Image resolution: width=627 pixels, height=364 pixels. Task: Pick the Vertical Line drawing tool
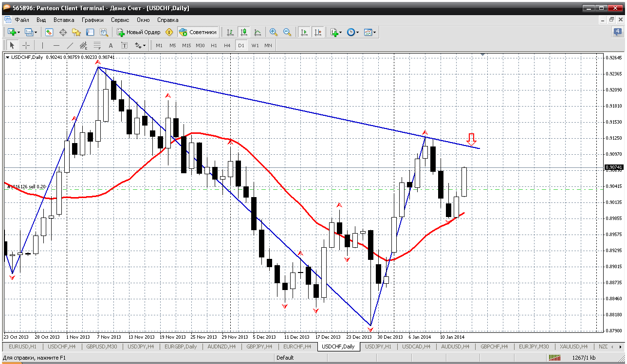pyautogui.click(x=43, y=45)
